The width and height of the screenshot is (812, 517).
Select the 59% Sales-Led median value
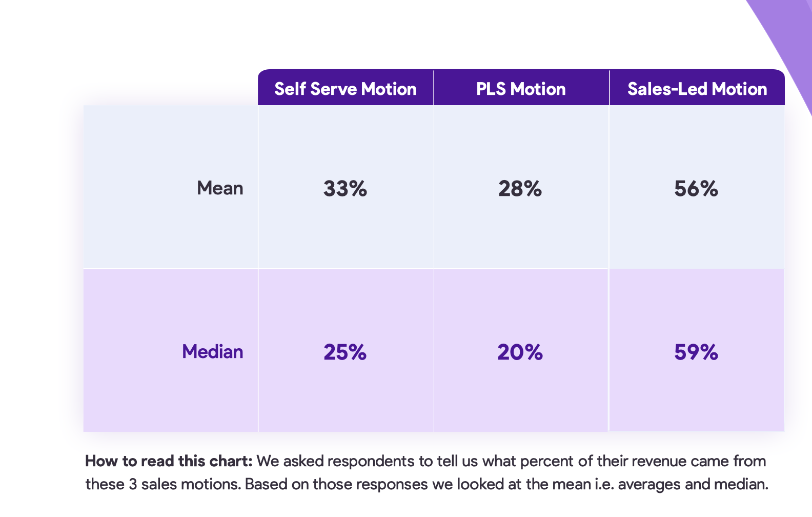pyautogui.click(x=696, y=352)
